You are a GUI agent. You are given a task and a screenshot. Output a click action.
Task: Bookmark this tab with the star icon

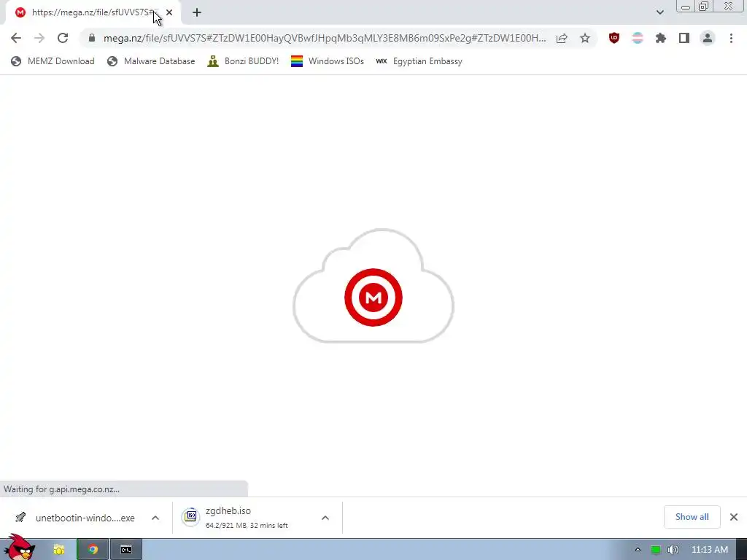(x=585, y=38)
